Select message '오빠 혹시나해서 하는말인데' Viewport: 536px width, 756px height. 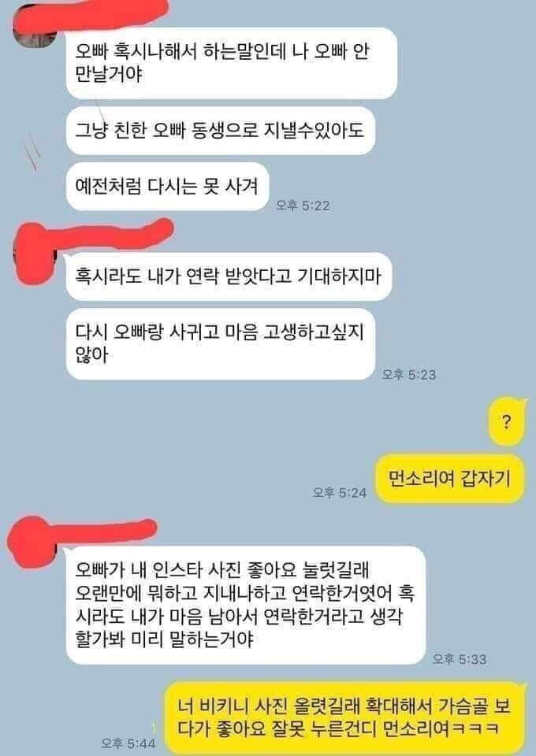tap(232, 63)
